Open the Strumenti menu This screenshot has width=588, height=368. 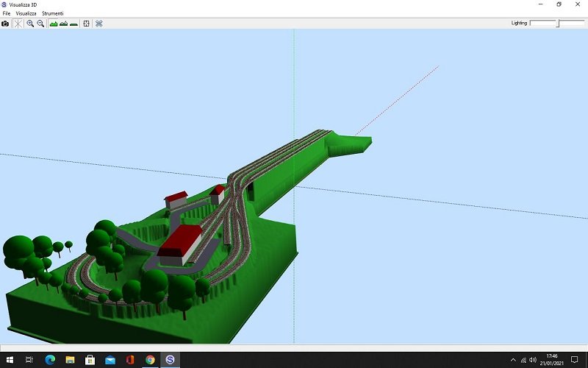pos(52,14)
